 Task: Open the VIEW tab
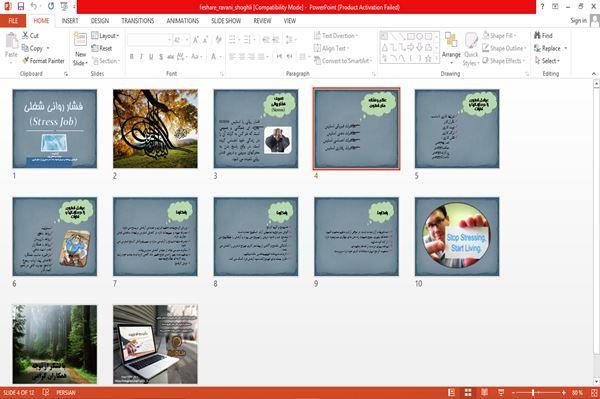click(290, 21)
